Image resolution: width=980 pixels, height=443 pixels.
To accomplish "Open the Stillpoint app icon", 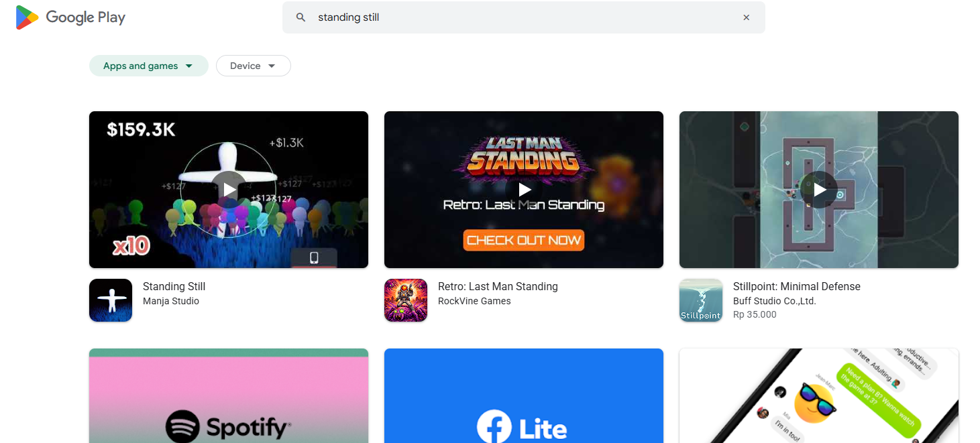I will coord(701,300).
